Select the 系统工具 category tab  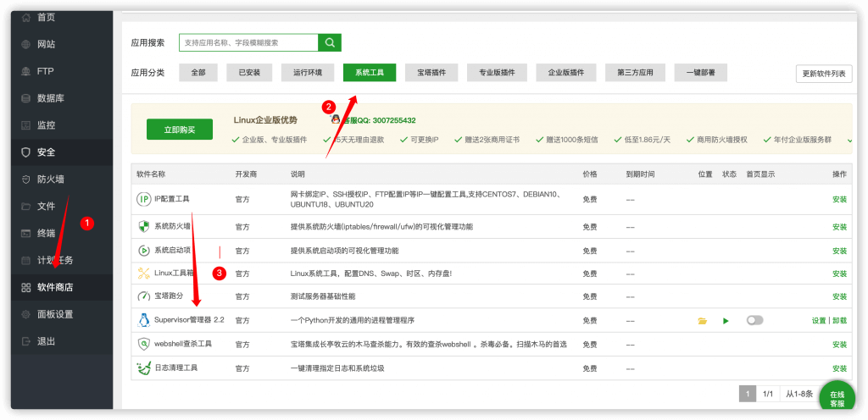point(370,72)
